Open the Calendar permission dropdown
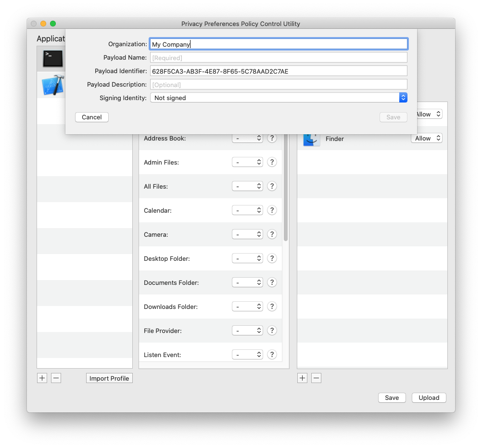Viewport: 482px width, 448px height. (247, 210)
